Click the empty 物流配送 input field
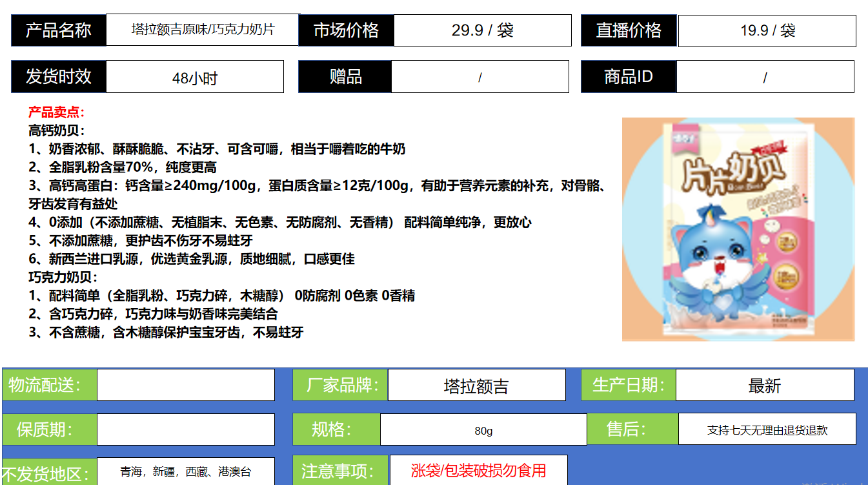 coord(185,385)
